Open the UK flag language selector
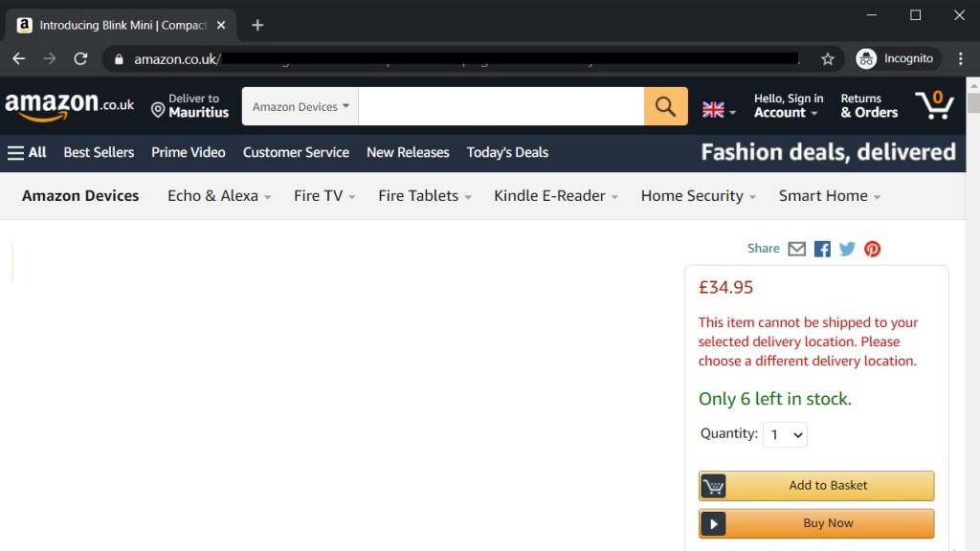 click(x=719, y=110)
